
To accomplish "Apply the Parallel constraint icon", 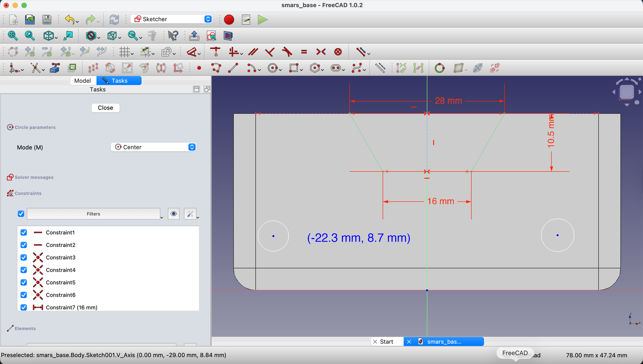I will tap(253, 52).
